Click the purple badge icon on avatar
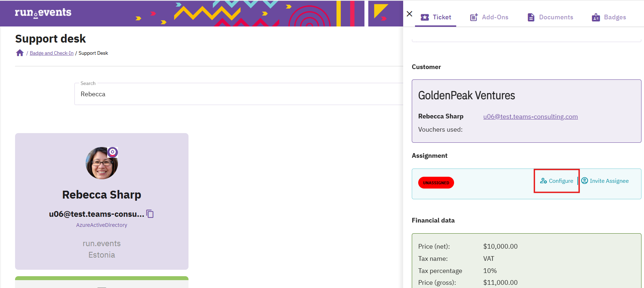Screen dimensions: 644x288 click(x=113, y=152)
